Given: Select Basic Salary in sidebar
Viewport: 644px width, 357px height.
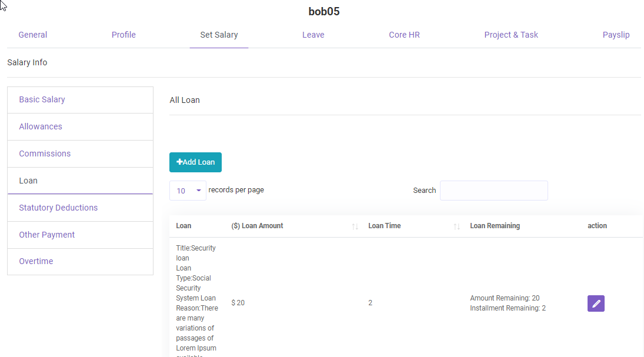Looking at the screenshot, I should point(42,99).
